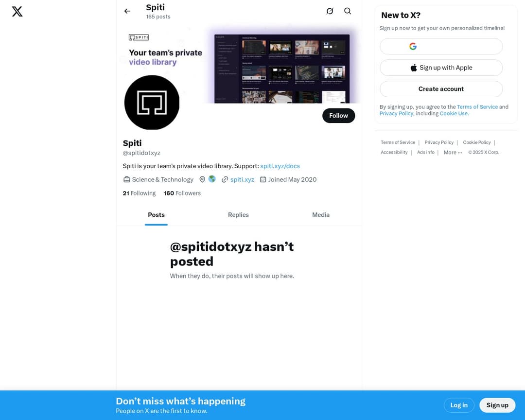Switch to the Media tab
This screenshot has width=525, height=420.
pos(321,215)
